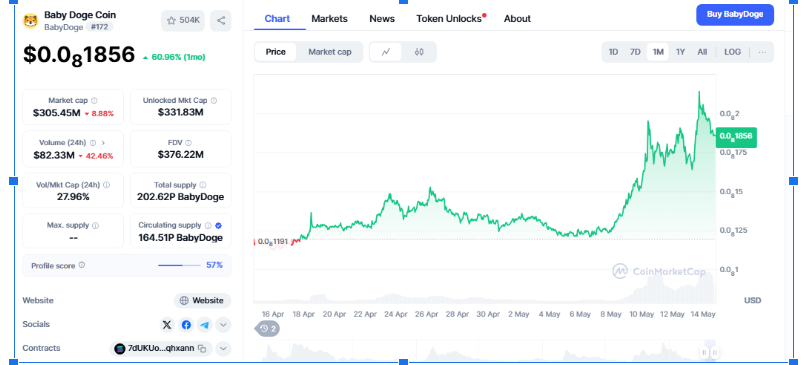Click the 0.0₈1856 current price label on chart

[x=736, y=136]
